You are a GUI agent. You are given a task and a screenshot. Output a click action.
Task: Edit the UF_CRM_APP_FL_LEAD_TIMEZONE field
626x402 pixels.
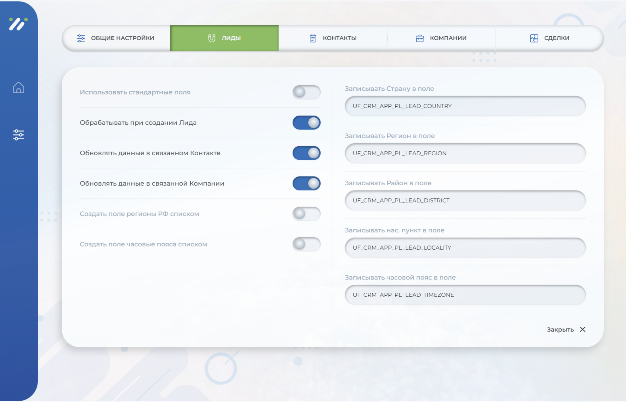pos(464,295)
